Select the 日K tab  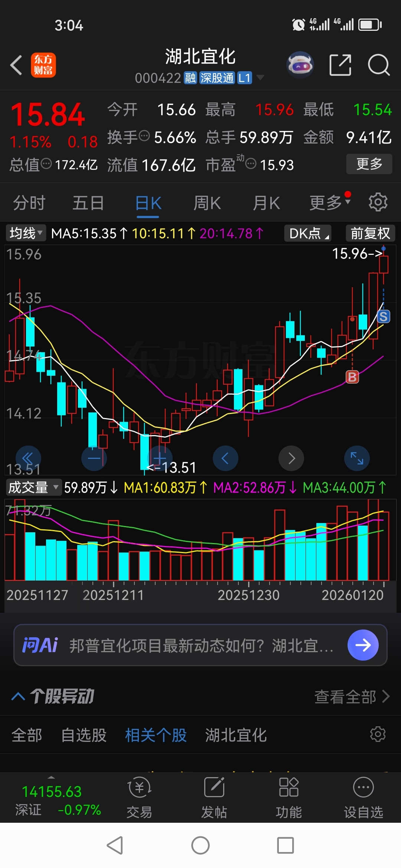pos(148,203)
